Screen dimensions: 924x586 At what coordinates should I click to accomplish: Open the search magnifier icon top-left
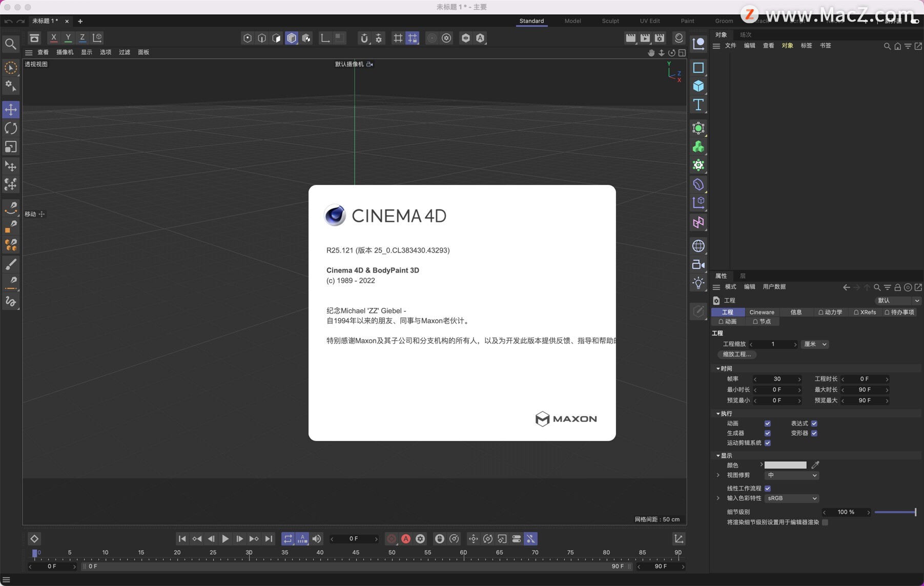click(x=10, y=44)
